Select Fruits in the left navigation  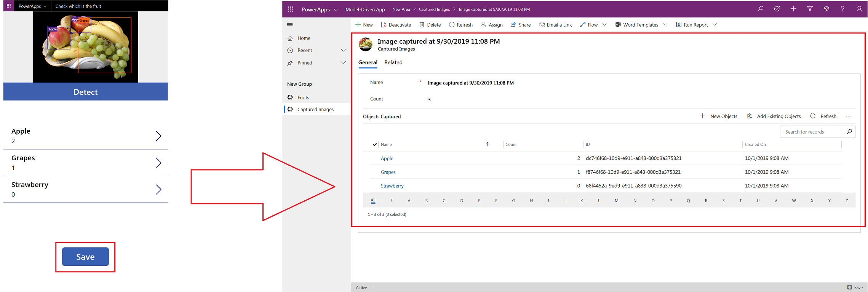[303, 97]
